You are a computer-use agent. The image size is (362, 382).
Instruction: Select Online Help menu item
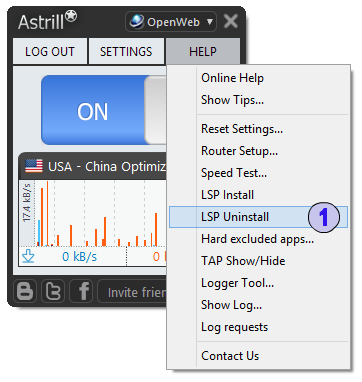click(258, 78)
